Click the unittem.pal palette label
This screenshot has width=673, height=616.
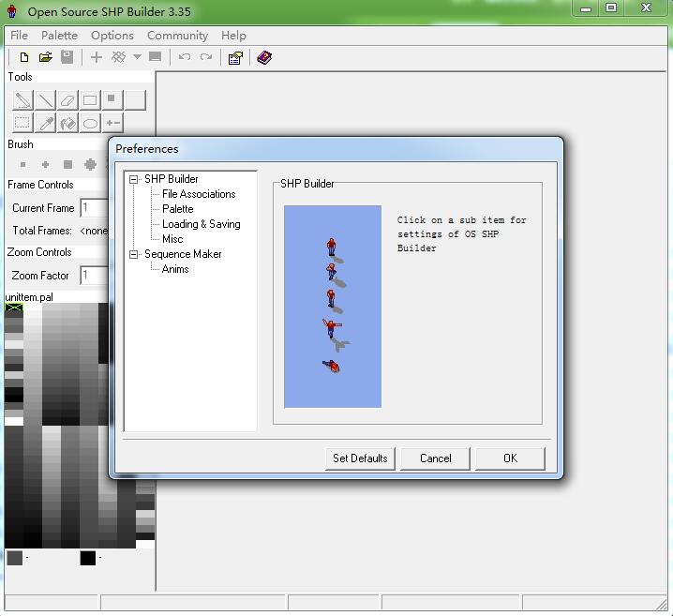click(29, 297)
